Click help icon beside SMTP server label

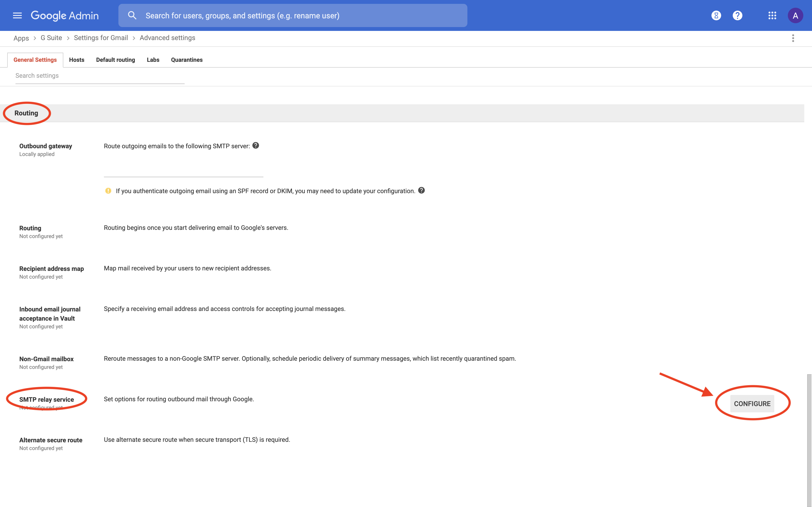[256, 146]
